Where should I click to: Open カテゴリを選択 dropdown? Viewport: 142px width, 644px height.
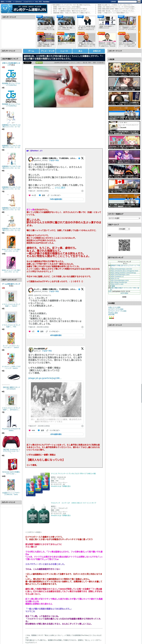124,218
